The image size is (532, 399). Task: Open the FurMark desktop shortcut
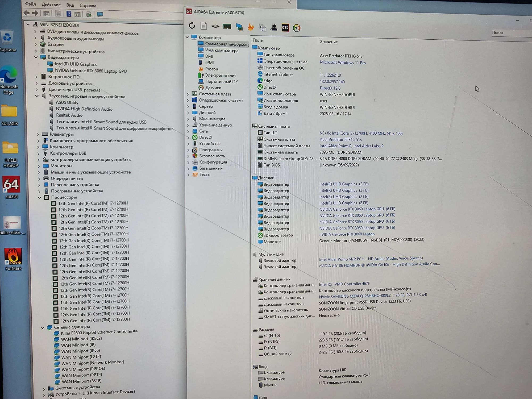tap(13, 259)
